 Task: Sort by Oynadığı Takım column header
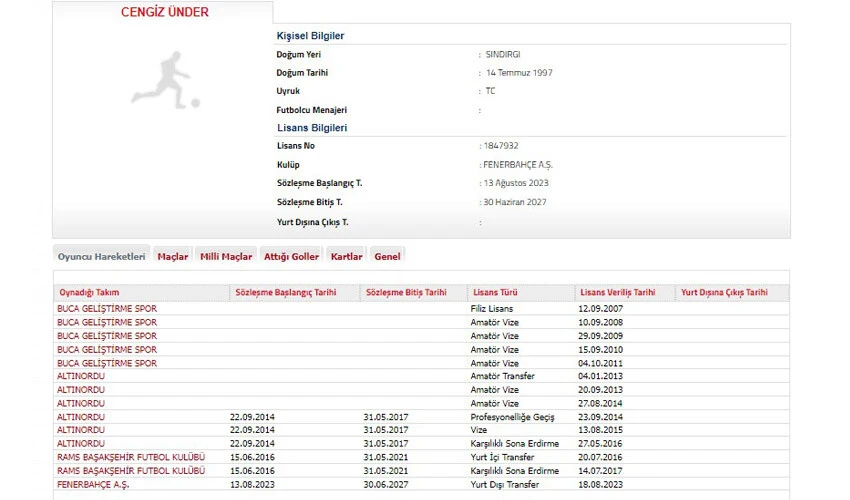[89, 293]
